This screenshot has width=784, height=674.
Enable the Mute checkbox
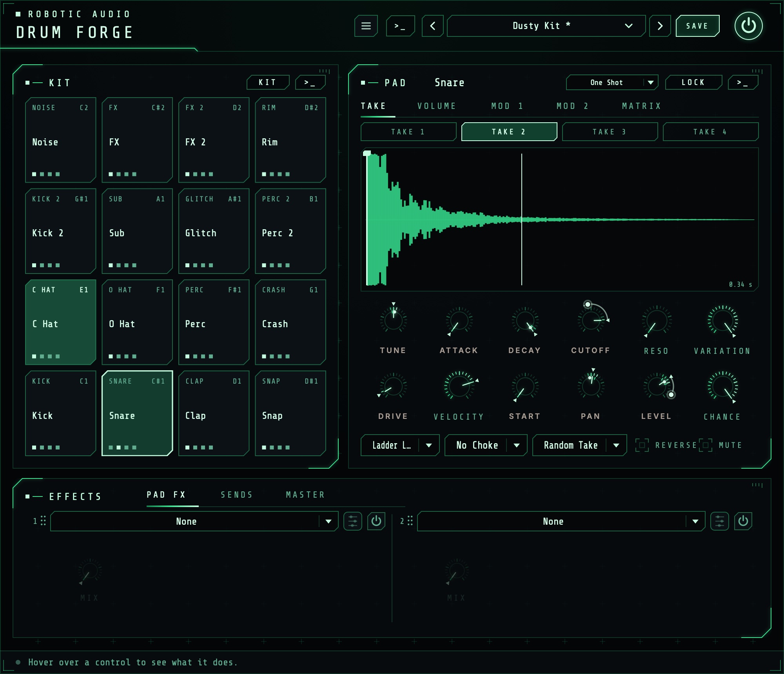[x=706, y=445]
